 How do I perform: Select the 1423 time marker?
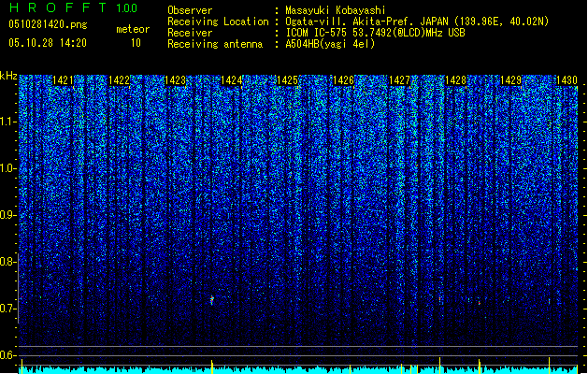(175, 80)
